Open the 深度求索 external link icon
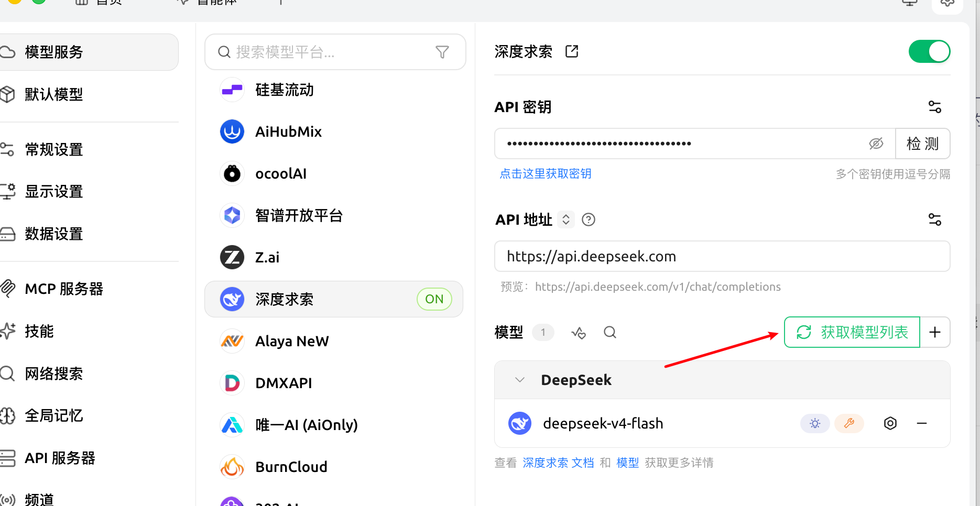 tap(572, 51)
